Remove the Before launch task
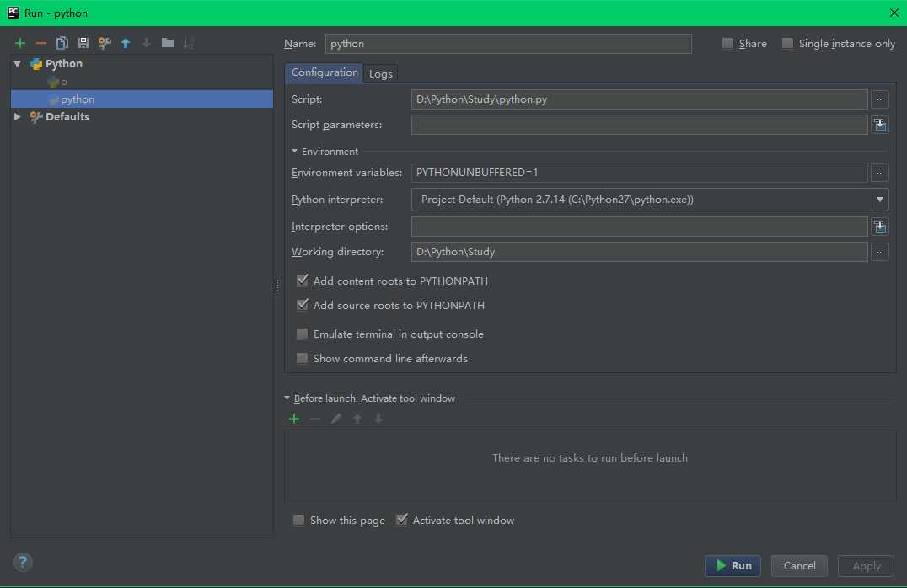Screen dimensions: 907x588 [x=315, y=419]
